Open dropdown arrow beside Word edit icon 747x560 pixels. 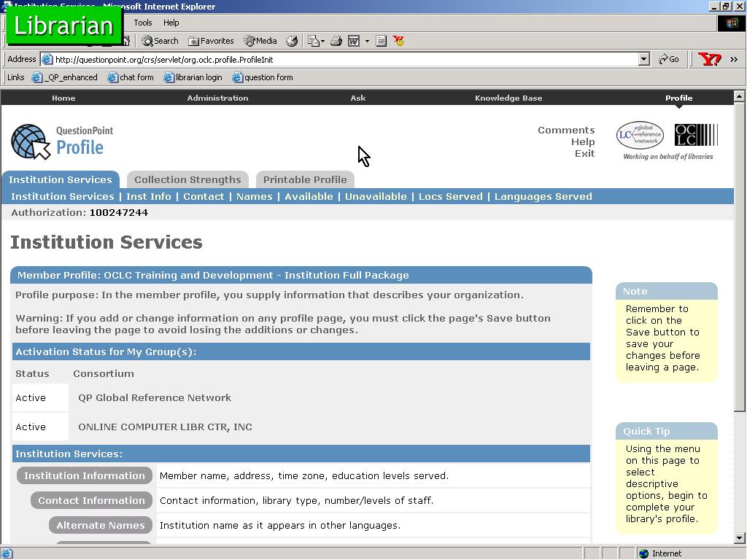(367, 41)
